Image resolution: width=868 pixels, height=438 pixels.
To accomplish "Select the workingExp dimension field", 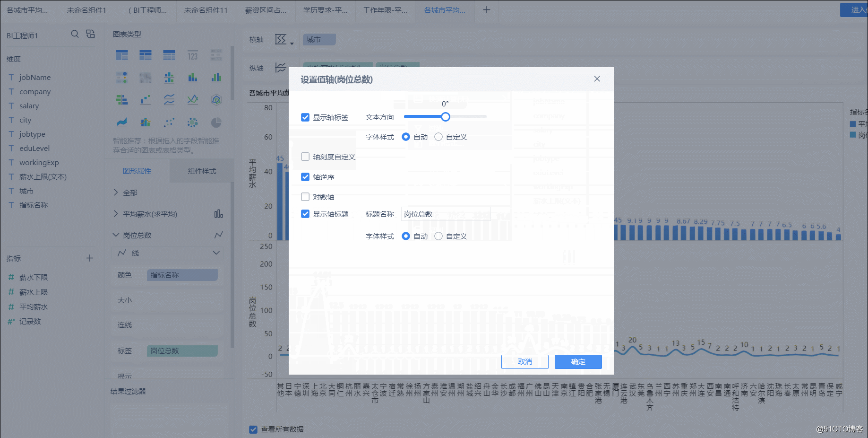I will [x=39, y=162].
